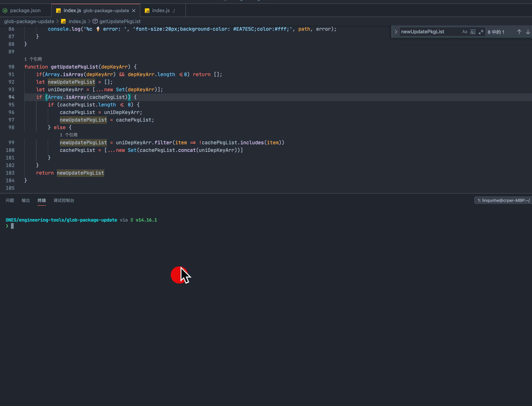Screen dimensions: 532x406
Task: Close the index.js glob-package-update tab
Action: 133,11
